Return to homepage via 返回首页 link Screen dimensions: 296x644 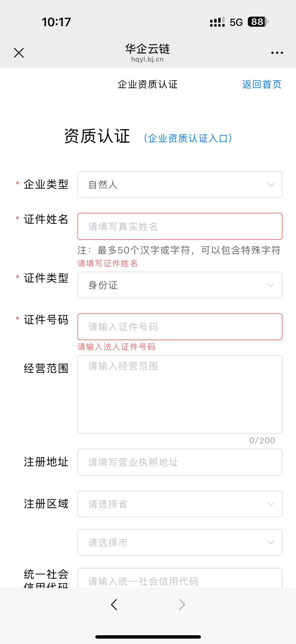261,85
